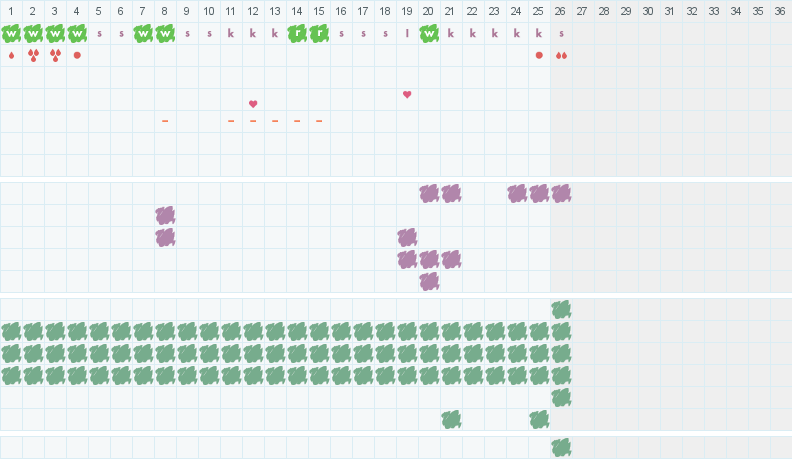The height and width of the screenshot is (459, 792).
Task: Click the green 'w' marker on day 7
Action: [143, 33]
